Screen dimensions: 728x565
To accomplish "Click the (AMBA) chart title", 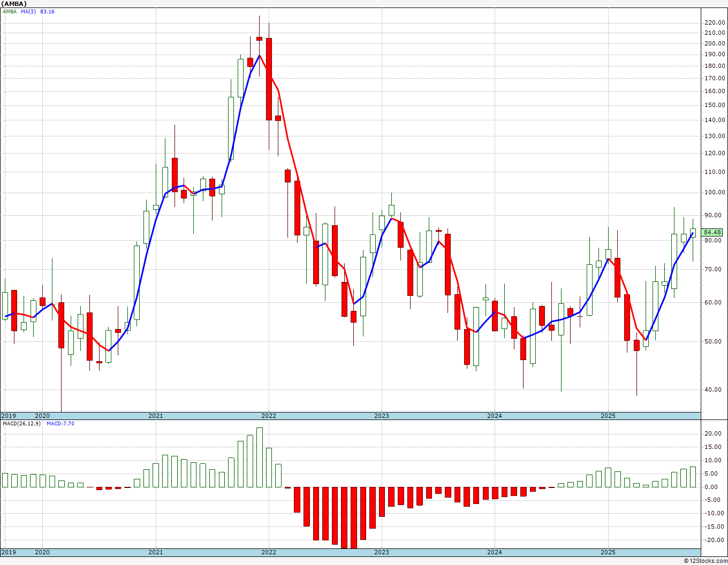I will coord(14,4).
